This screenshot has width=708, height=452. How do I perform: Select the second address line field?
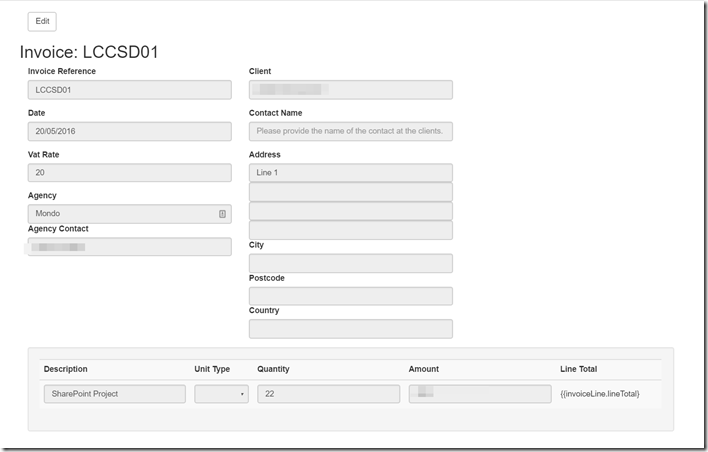[x=350, y=192]
